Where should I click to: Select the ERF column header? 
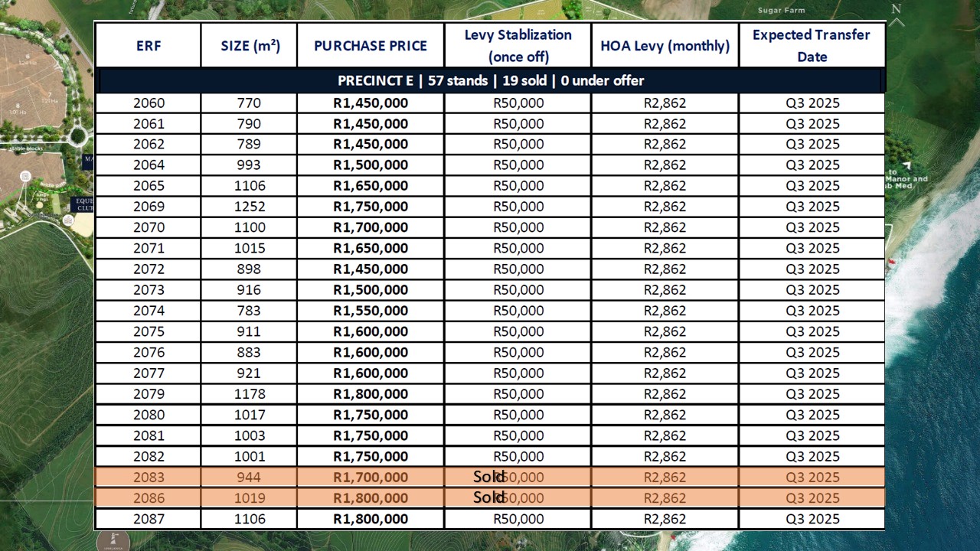[149, 46]
